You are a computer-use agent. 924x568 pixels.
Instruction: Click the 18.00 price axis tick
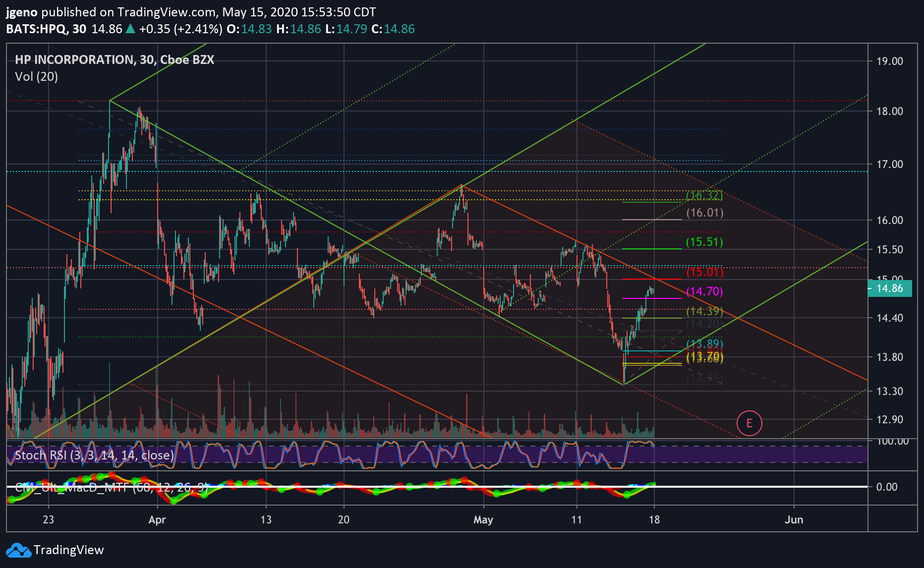tap(890, 112)
